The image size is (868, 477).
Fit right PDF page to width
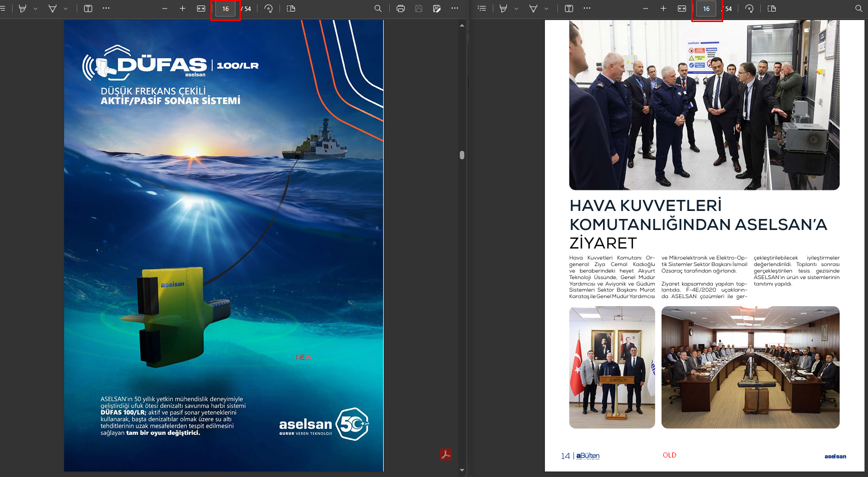(682, 9)
